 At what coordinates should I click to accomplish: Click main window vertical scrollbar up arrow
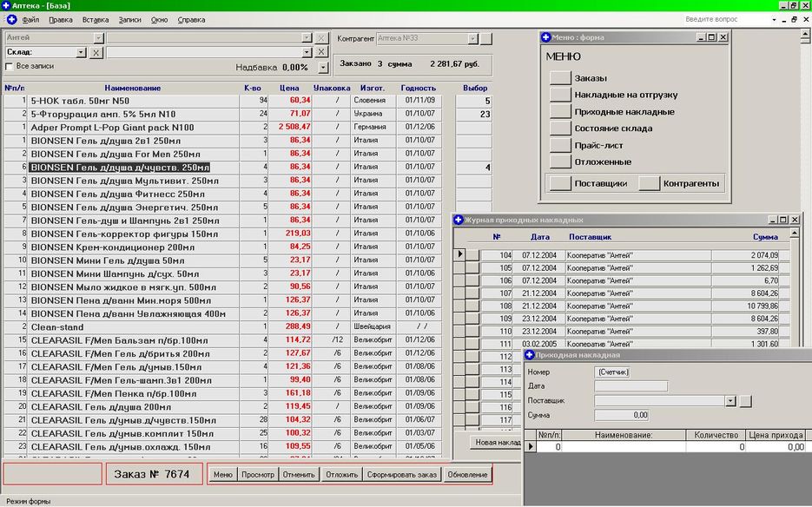click(x=805, y=36)
